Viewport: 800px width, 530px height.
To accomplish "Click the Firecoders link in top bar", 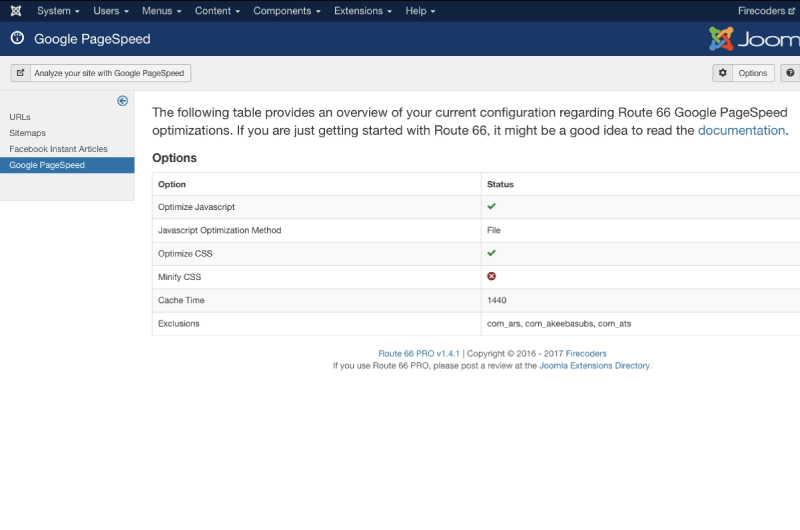I will [x=766, y=11].
